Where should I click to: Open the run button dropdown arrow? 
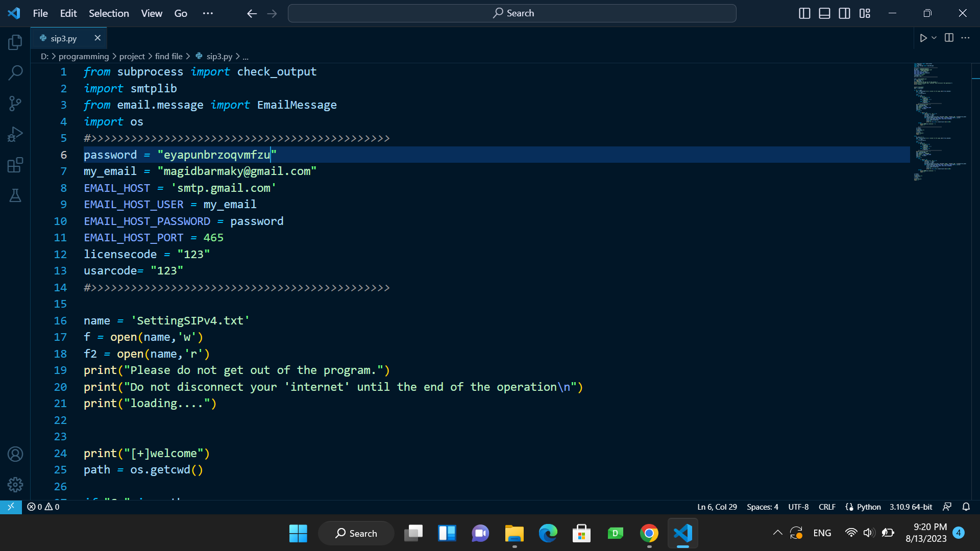pyautogui.click(x=934, y=38)
